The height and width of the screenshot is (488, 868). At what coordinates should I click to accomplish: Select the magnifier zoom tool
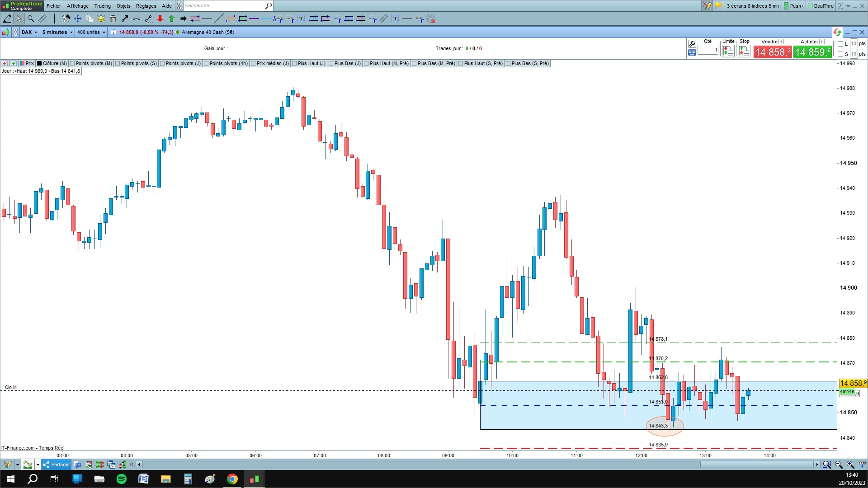point(31,19)
